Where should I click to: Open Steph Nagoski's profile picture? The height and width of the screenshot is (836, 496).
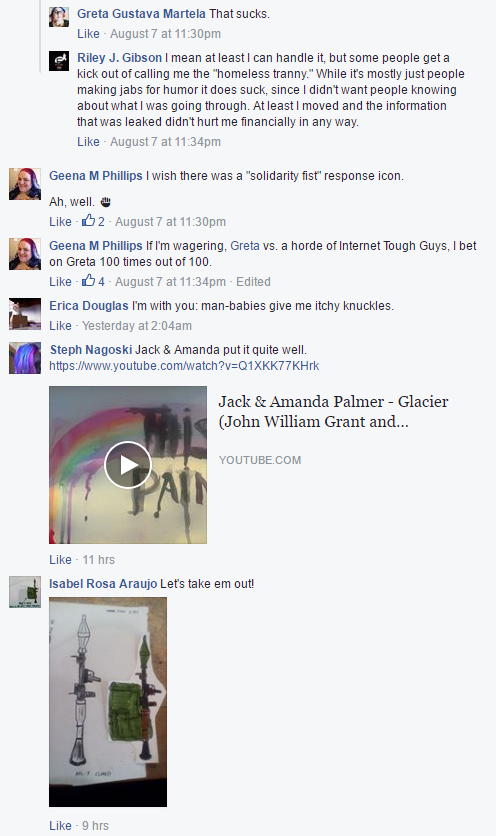(25, 358)
